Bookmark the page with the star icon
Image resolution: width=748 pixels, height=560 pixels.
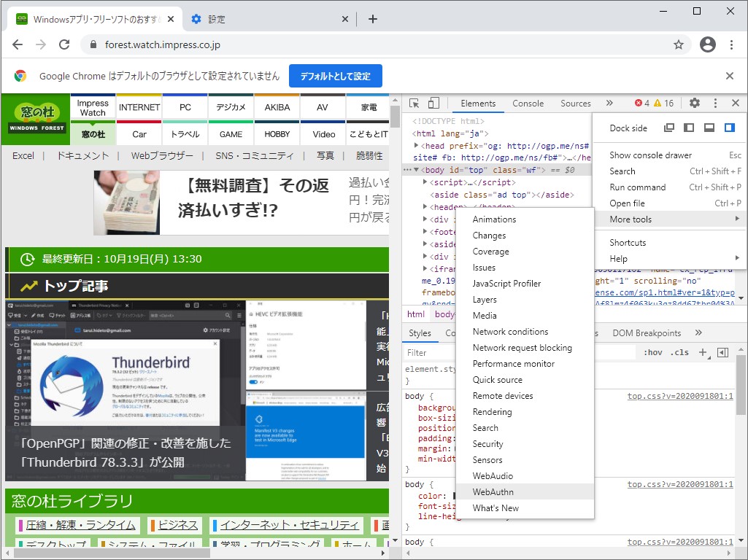(x=679, y=44)
